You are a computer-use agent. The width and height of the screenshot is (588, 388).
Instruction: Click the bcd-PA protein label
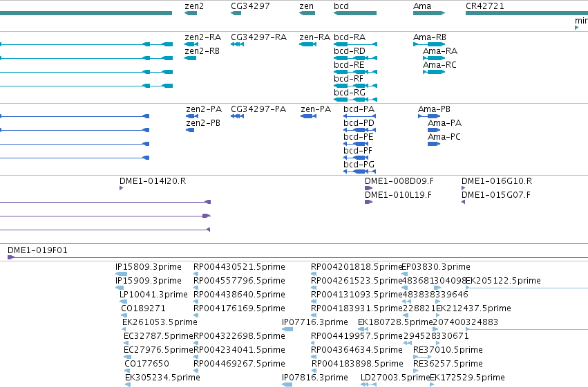tap(359, 109)
